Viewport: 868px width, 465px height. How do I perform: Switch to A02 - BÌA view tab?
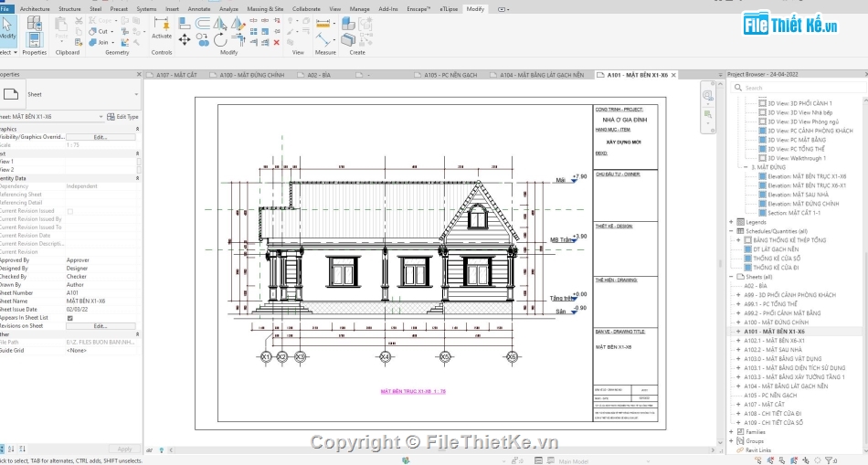(x=319, y=75)
